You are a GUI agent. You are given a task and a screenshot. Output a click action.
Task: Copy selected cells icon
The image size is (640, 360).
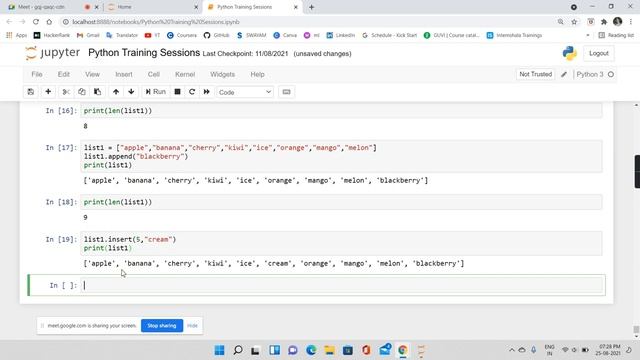pos(82,92)
